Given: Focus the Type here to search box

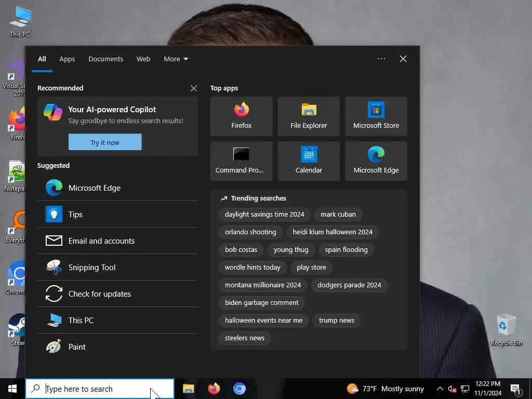Looking at the screenshot, I should [100, 389].
